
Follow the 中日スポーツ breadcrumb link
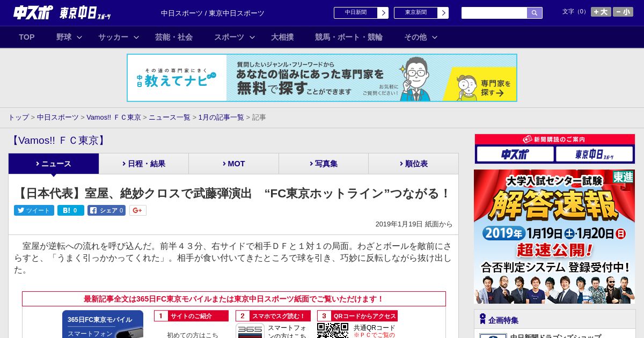coord(58,117)
